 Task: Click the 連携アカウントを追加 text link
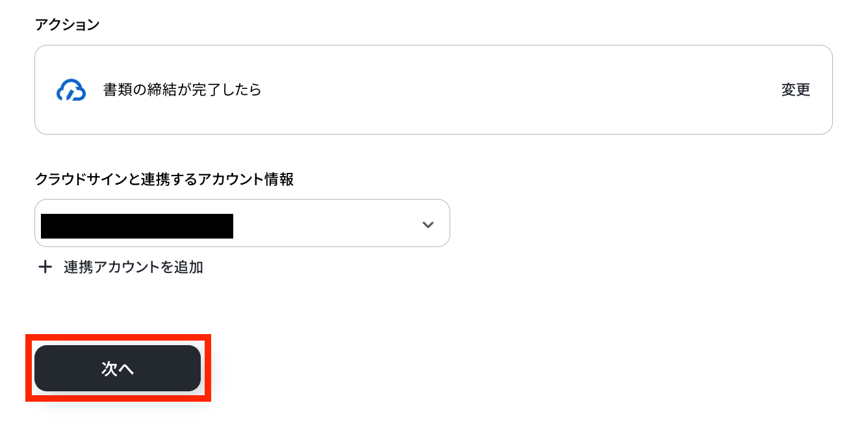(133, 267)
